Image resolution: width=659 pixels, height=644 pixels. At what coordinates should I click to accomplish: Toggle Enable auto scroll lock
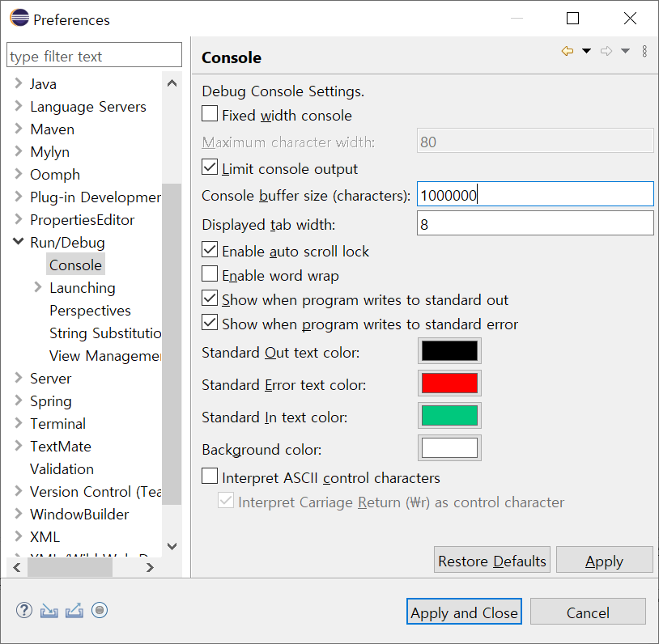coord(210,249)
